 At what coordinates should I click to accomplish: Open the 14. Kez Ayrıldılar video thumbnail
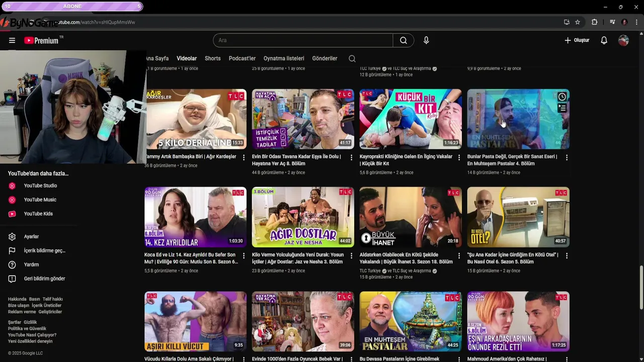pyautogui.click(x=195, y=217)
